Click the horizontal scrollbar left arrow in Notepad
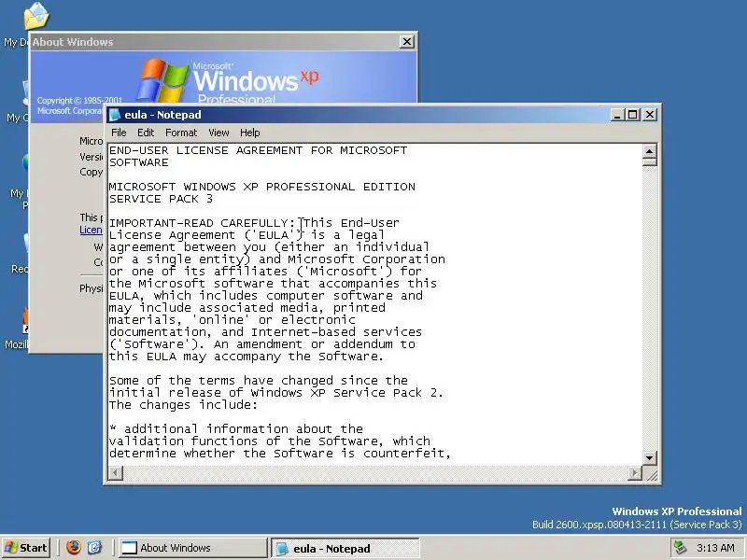The image size is (747, 560). tap(116, 473)
